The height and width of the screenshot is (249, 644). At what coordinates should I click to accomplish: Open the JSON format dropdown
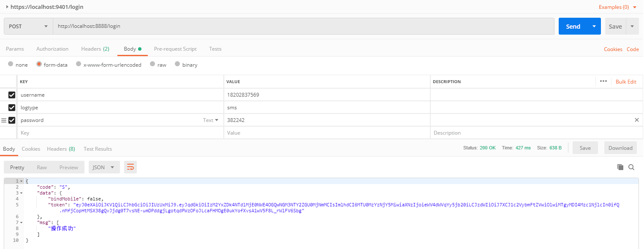coord(104,167)
